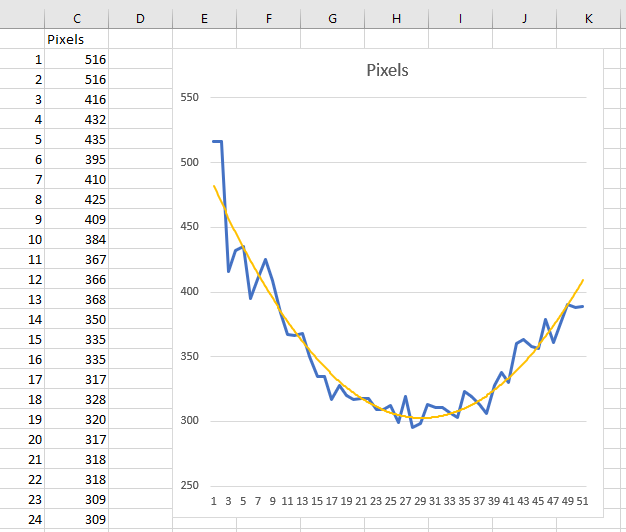Screen dimensions: 626x532
Task: Select the chart's horizontal axis labels
Action: coord(398,501)
